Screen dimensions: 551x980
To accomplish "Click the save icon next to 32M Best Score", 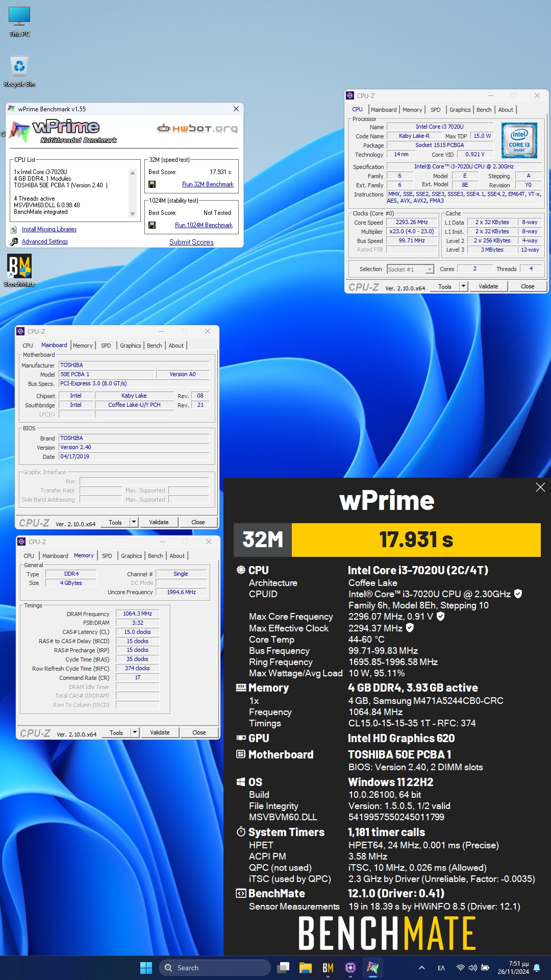I will [152, 184].
